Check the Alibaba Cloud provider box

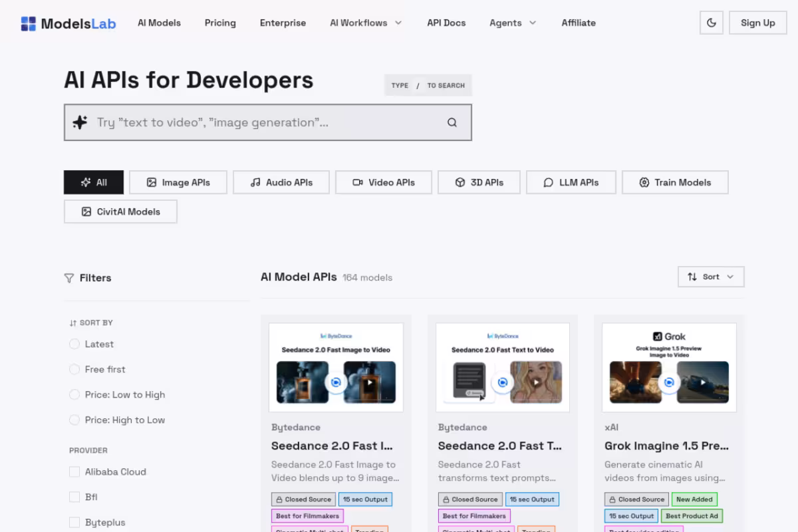[74, 471]
